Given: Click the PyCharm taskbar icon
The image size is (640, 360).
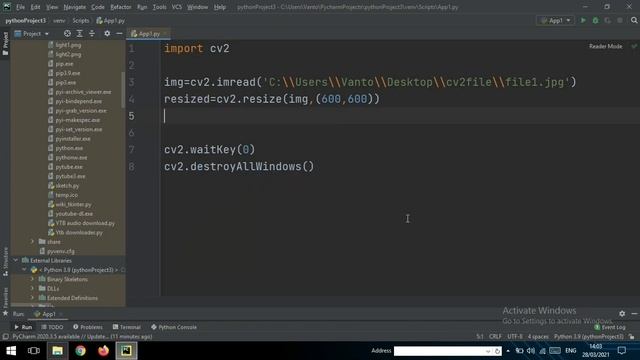Looking at the screenshot, I should tap(126, 351).
